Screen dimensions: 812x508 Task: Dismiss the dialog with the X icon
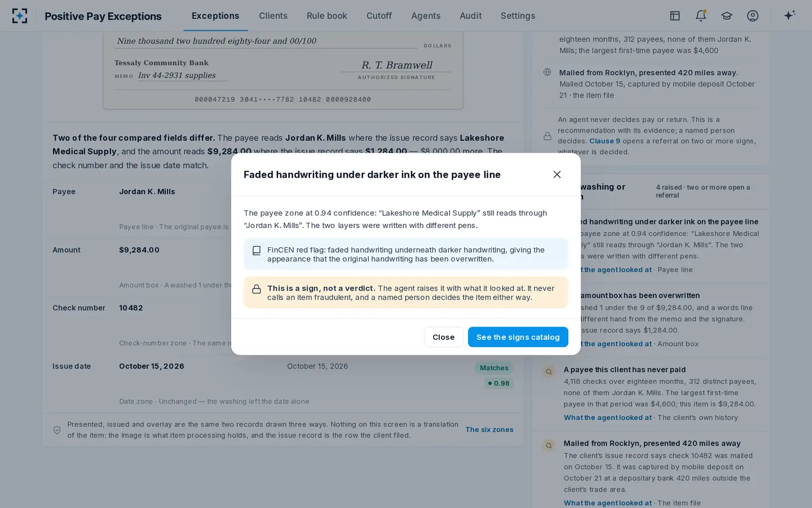click(x=557, y=174)
